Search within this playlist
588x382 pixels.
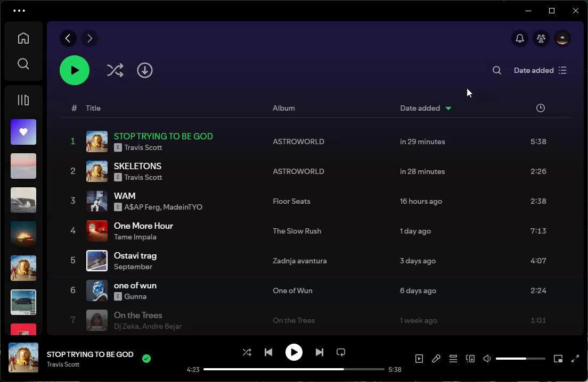497,70
